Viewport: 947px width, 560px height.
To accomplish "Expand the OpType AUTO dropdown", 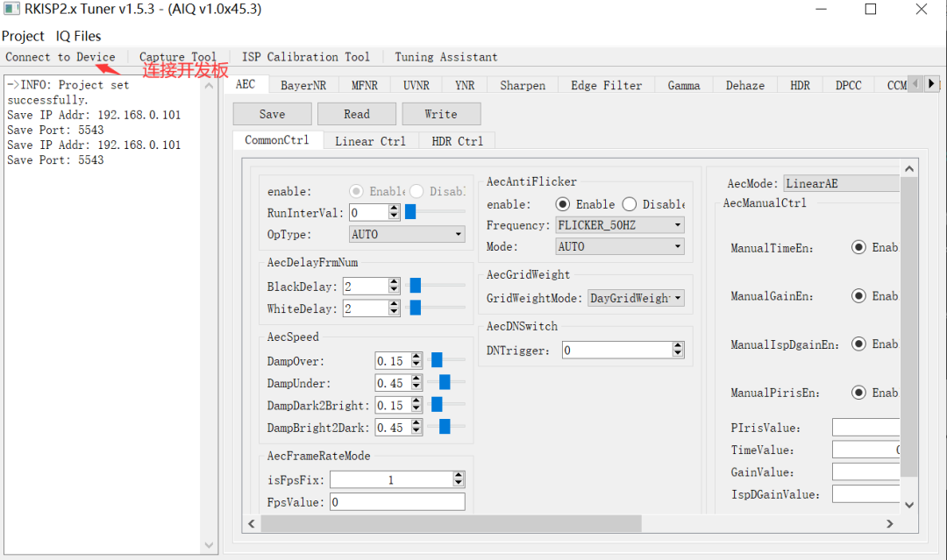I will (407, 234).
